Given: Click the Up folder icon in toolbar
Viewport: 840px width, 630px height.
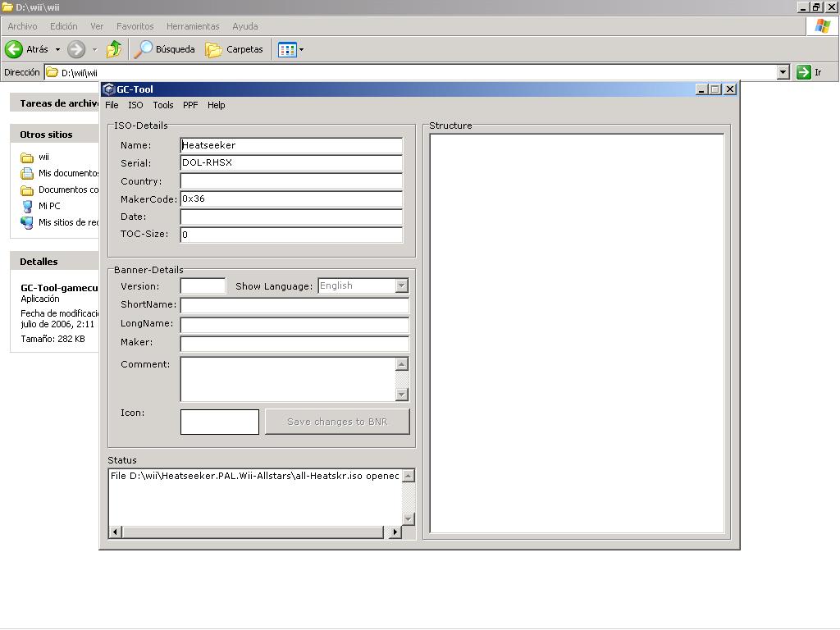Looking at the screenshot, I should tap(114, 49).
